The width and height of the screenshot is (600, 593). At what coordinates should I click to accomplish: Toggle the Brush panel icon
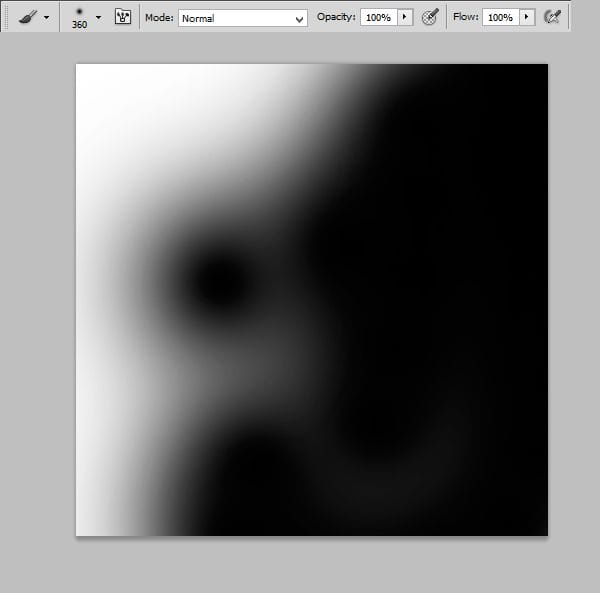coord(123,17)
